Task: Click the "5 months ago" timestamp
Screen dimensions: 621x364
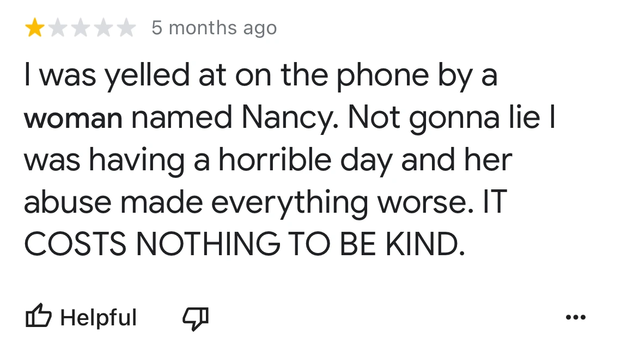Action: 214,28
